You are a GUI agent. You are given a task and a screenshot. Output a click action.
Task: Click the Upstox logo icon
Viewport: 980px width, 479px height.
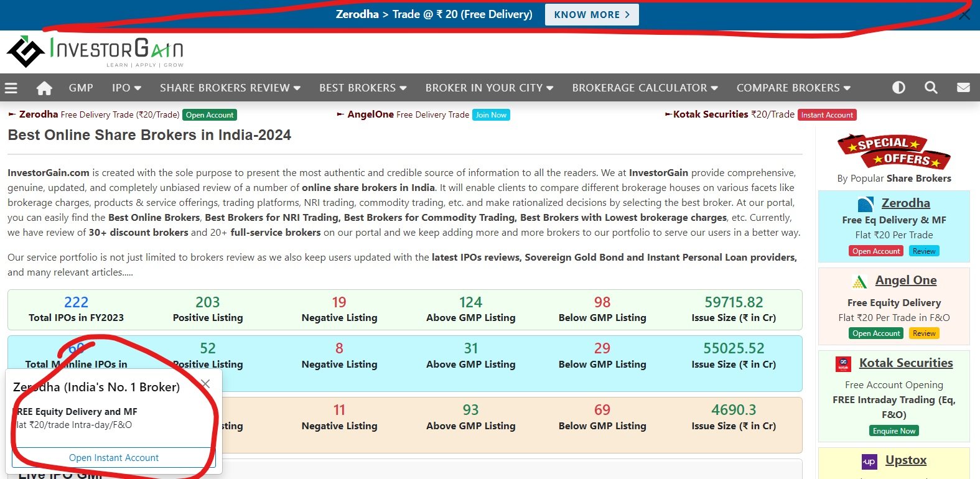coord(869,462)
